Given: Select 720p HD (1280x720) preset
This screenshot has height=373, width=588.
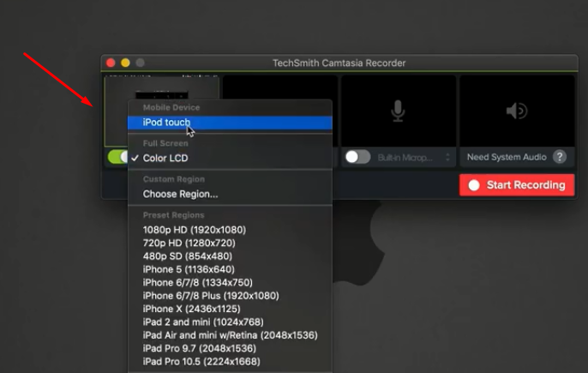Looking at the screenshot, I should coord(230,243).
